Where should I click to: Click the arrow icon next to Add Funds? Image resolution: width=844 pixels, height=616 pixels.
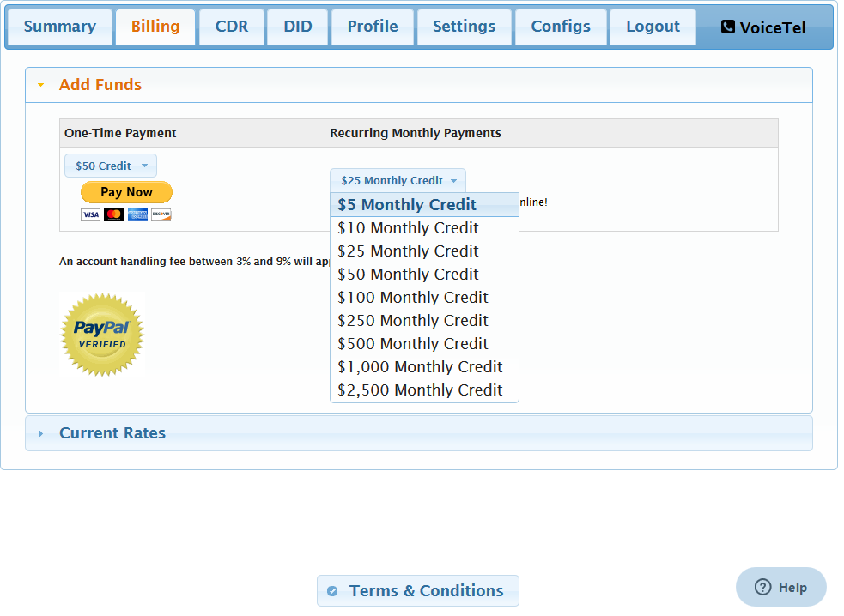coord(41,85)
